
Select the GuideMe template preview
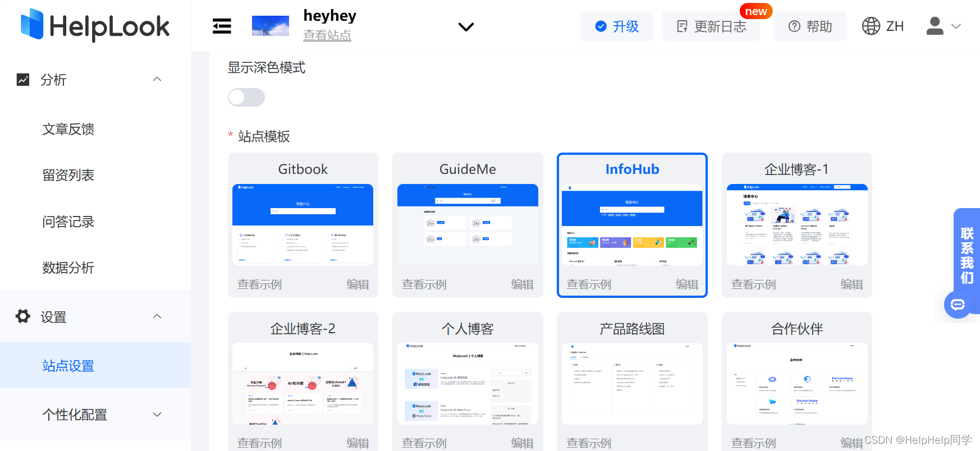(x=468, y=225)
